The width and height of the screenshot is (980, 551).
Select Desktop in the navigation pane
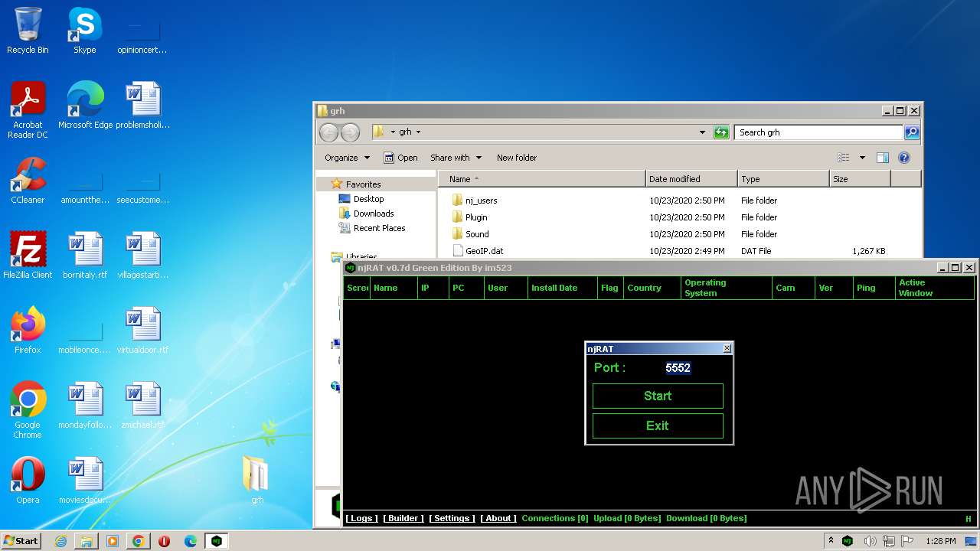368,199
